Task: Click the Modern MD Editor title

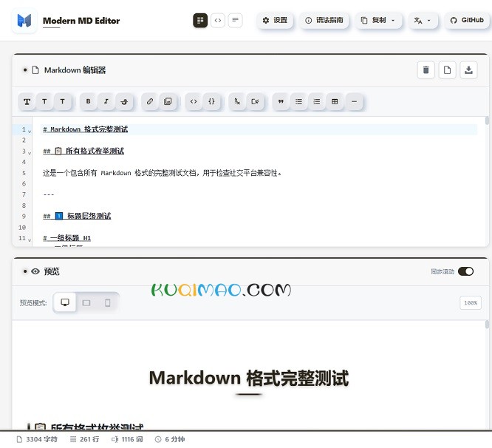Action: pos(81,21)
